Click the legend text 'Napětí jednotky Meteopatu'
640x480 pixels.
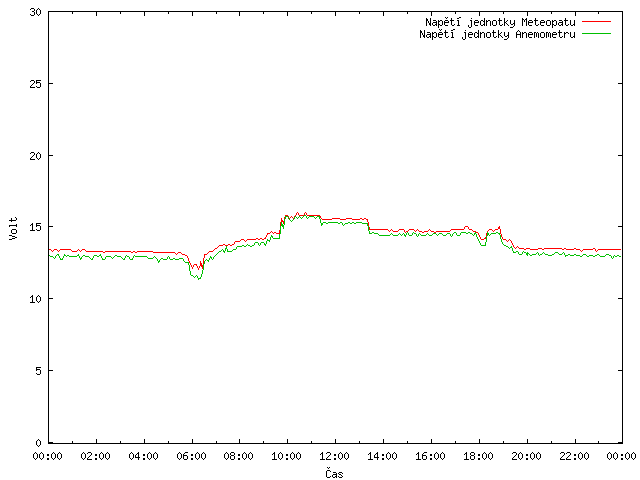(500, 22)
